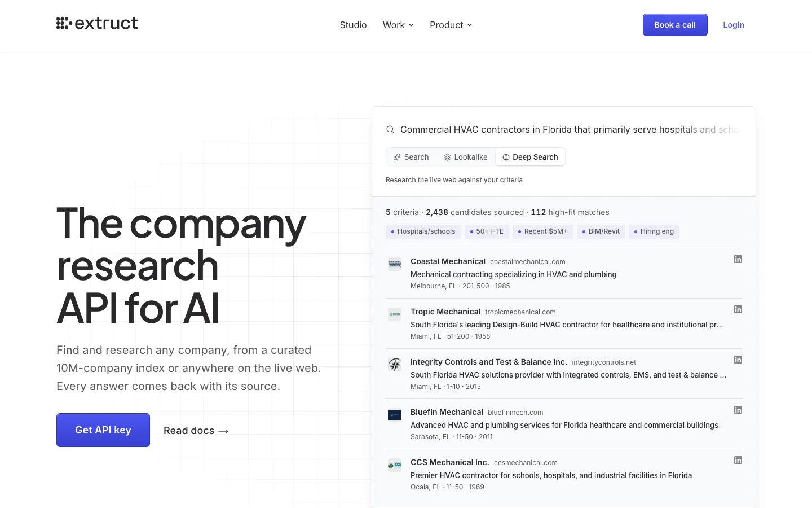
Task: Open the Tropic Mechanical result name
Action: pyautogui.click(x=445, y=312)
